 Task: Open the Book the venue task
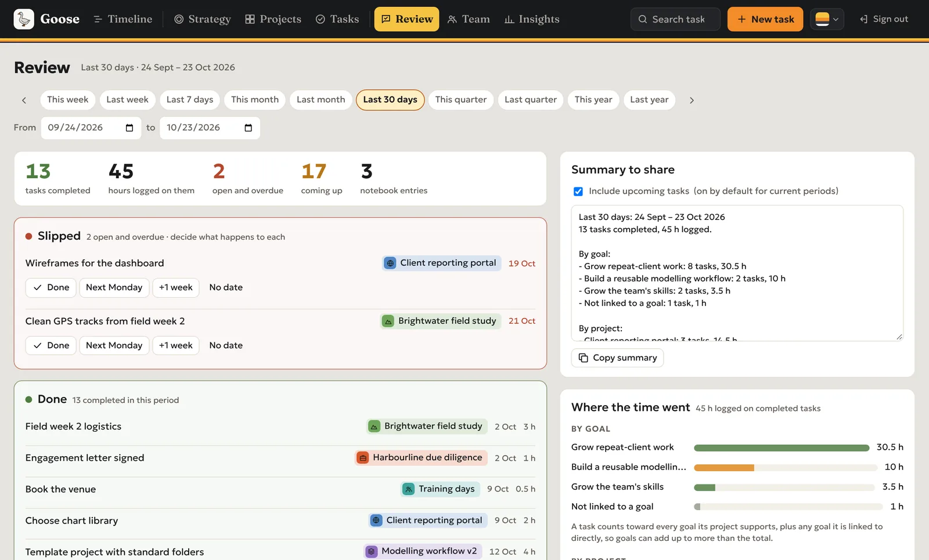coord(60,490)
